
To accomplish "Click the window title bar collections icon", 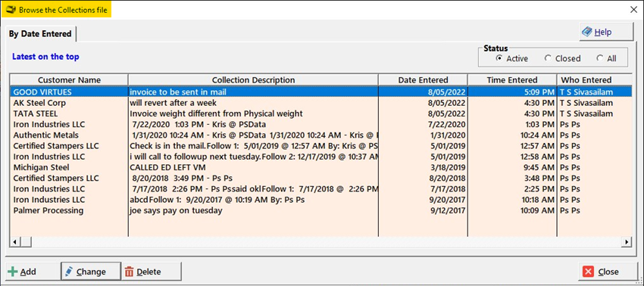I will 11,10.
